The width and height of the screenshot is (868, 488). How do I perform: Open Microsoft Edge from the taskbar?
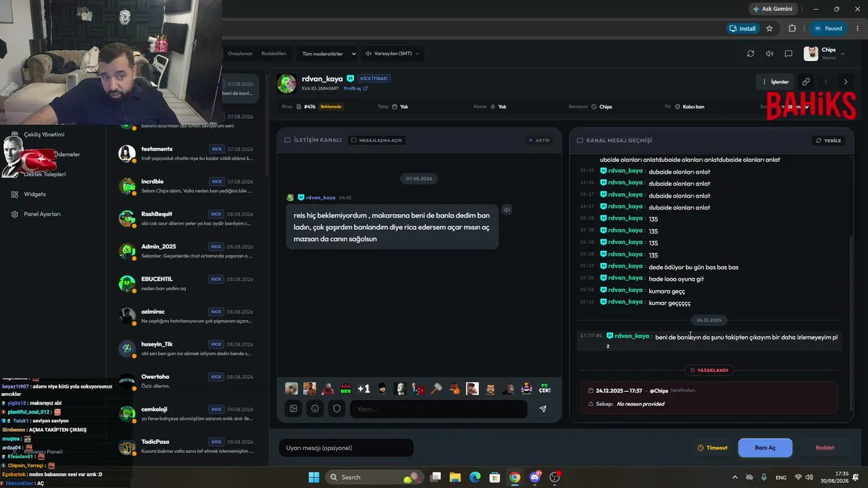point(475,477)
